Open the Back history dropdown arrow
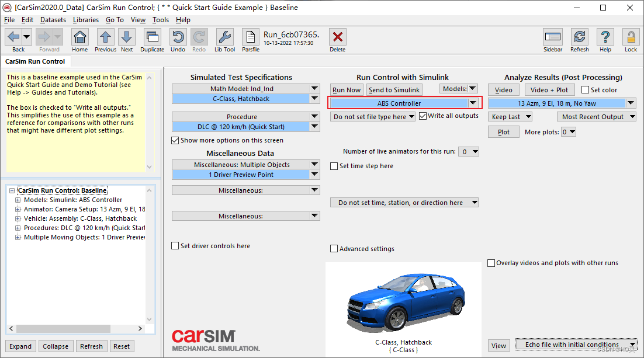 pyautogui.click(x=27, y=37)
